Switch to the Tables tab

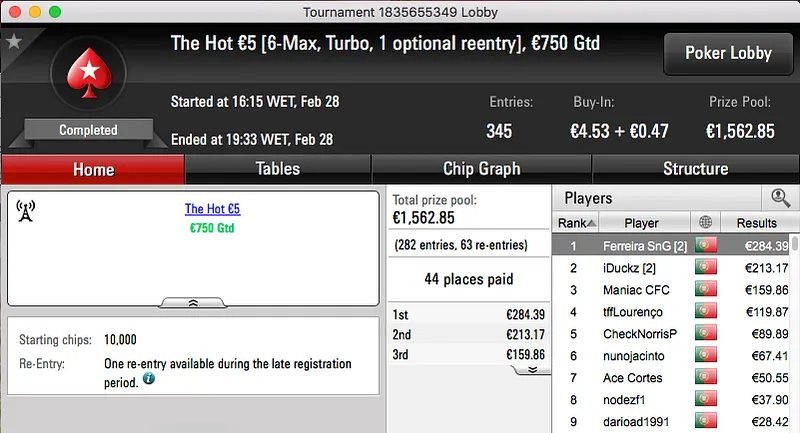(x=277, y=169)
